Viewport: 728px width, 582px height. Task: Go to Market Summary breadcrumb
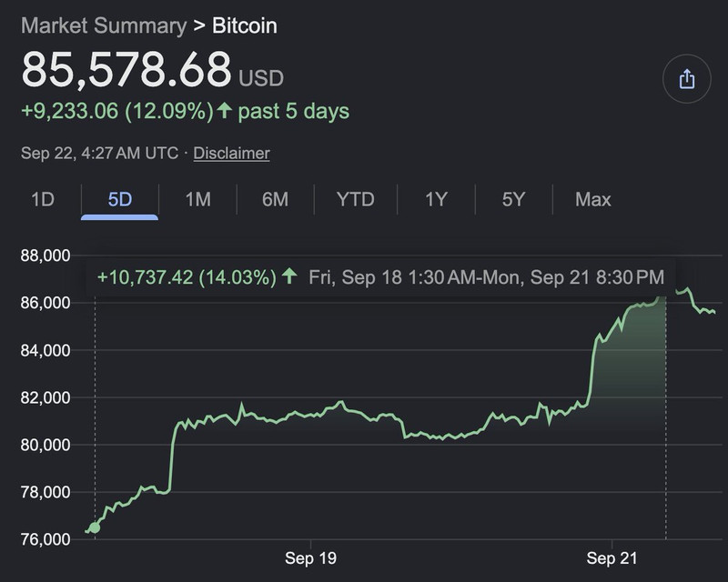(104, 25)
